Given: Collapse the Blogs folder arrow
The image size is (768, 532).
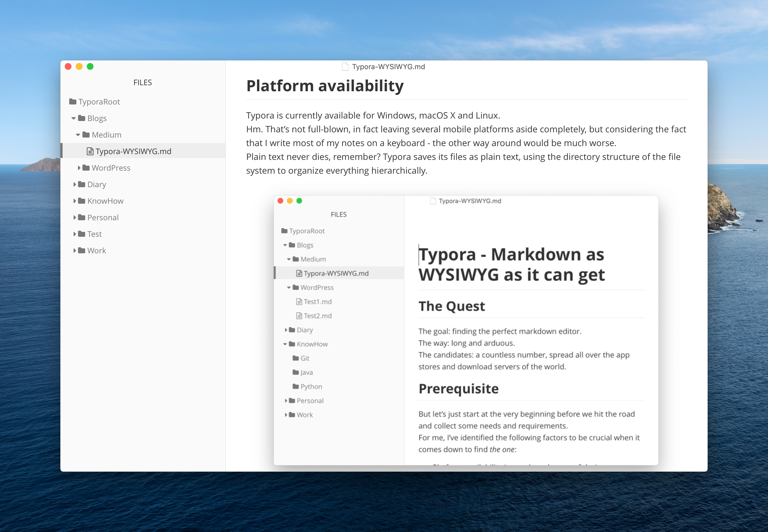Looking at the screenshot, I should pos(73,118).
